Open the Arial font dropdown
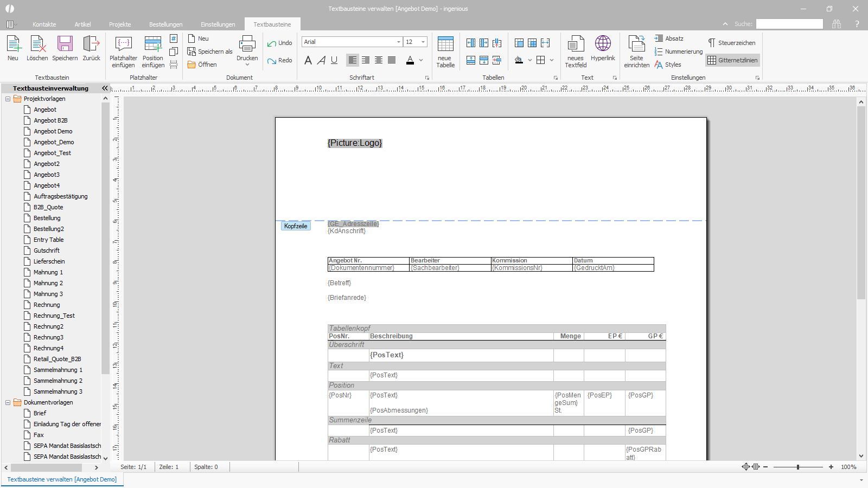This screenshot has width=868, height=488. click(x=399, y=42)
